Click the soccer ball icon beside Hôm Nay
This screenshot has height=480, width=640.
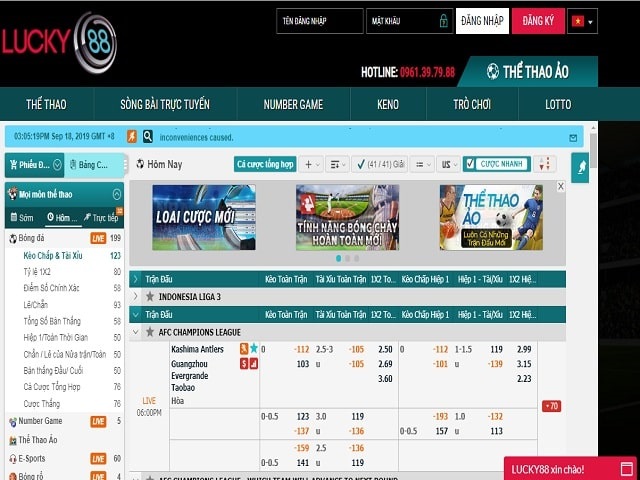coord(140,164)
